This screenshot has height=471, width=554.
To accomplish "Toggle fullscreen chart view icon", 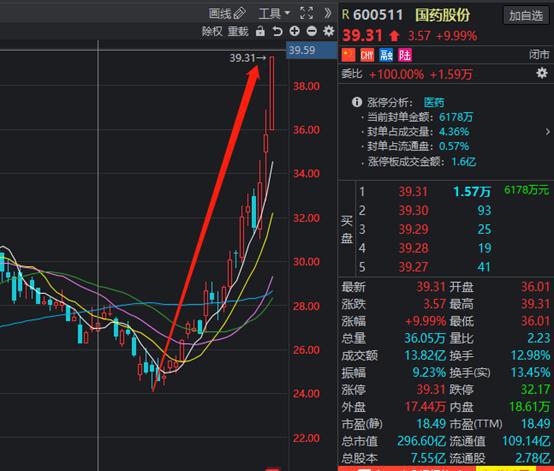I will [x=306, y=13].
